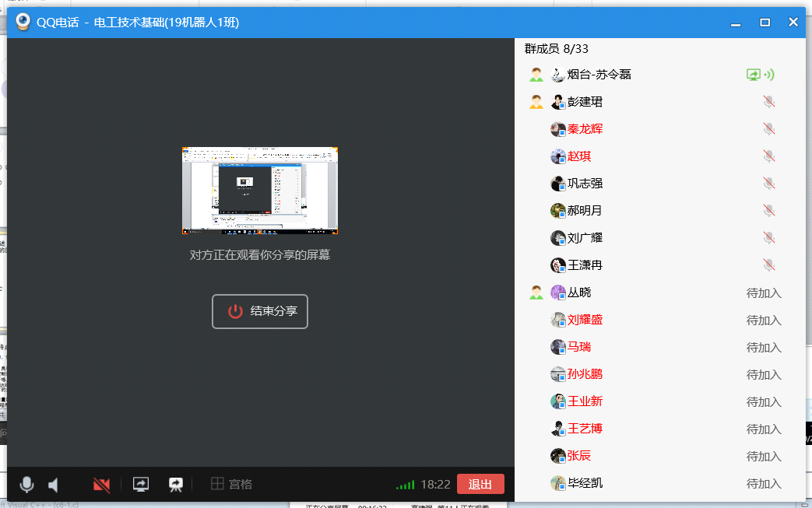Click the QQ电话 penguin logo in title bar

[23, 22]
